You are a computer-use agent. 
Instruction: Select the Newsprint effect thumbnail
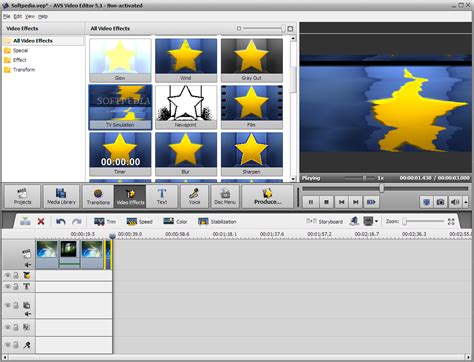coord(186,107)
